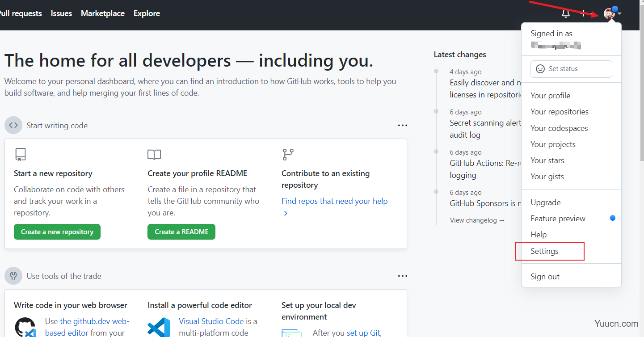Screen dimensions: 644x337
Task: Click the Start a new repository heading
Action: pos(53,173)
